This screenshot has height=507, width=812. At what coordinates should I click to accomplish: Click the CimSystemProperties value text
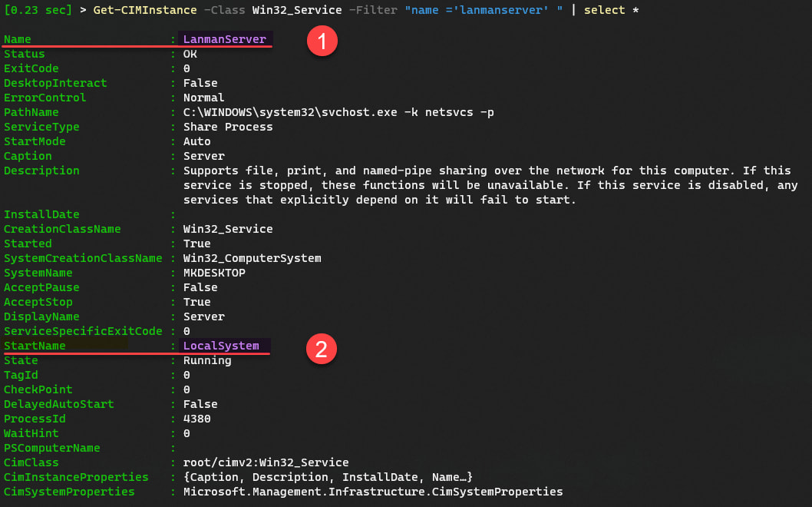[372, 492]
